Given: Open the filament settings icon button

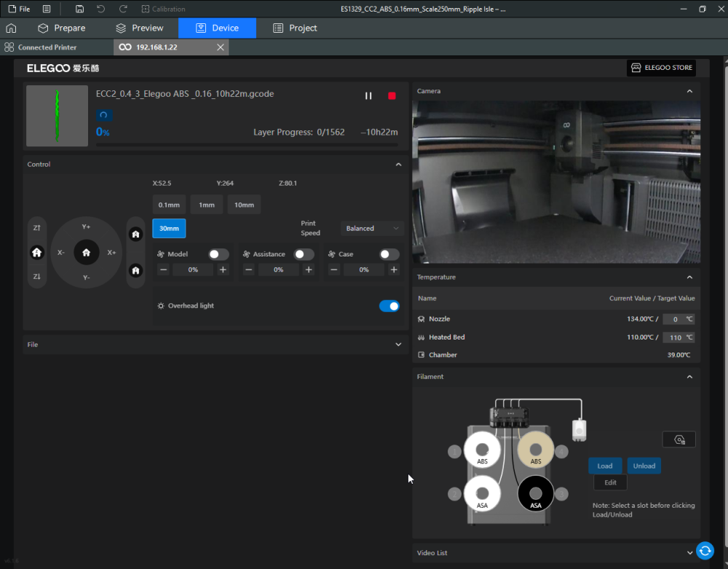Looking at the screenshot, I should click(x=678, y=439).
